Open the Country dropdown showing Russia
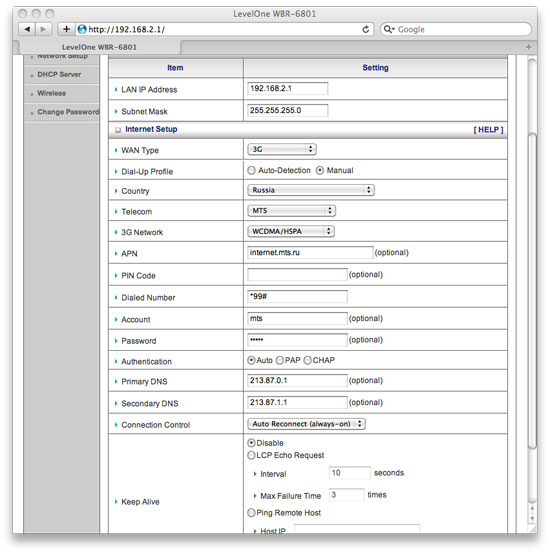Screen dimensions: 550x553 click(x=311, y=190)
